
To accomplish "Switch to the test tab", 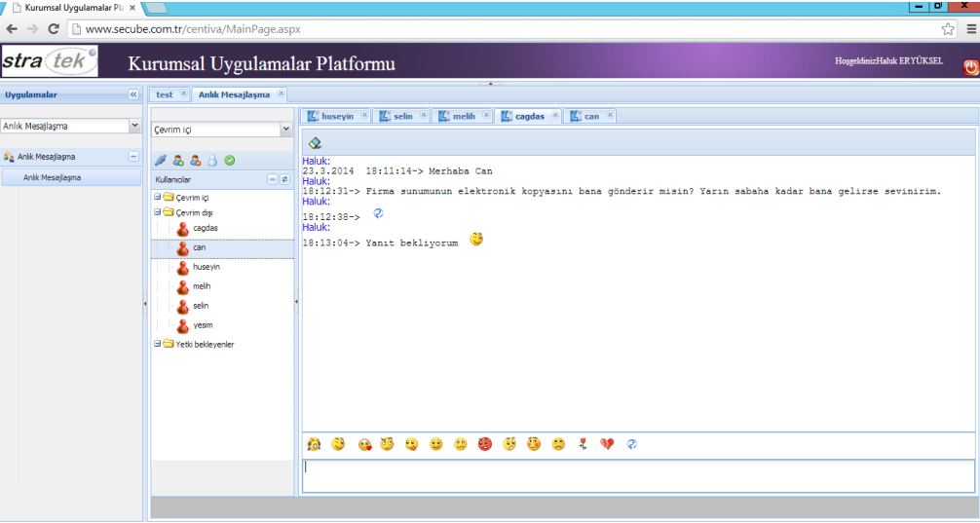I will click(165, 94).
